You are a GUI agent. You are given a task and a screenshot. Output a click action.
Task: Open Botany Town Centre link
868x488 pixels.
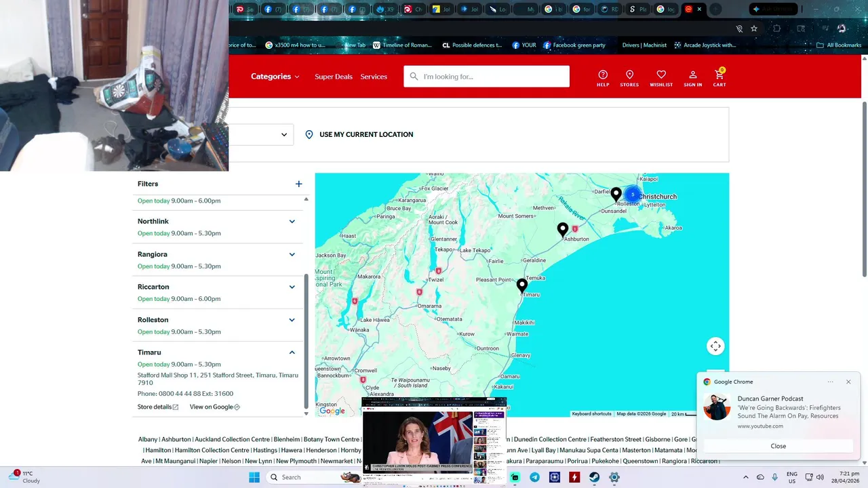click(331, 439)
